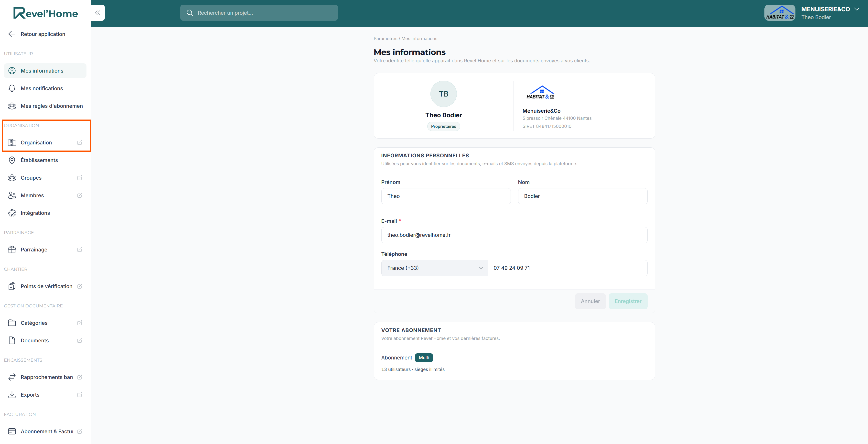This screenshot has height=444, width=868.
Task: Click the Intégrations puzzle icon
Action: (12, 213)
